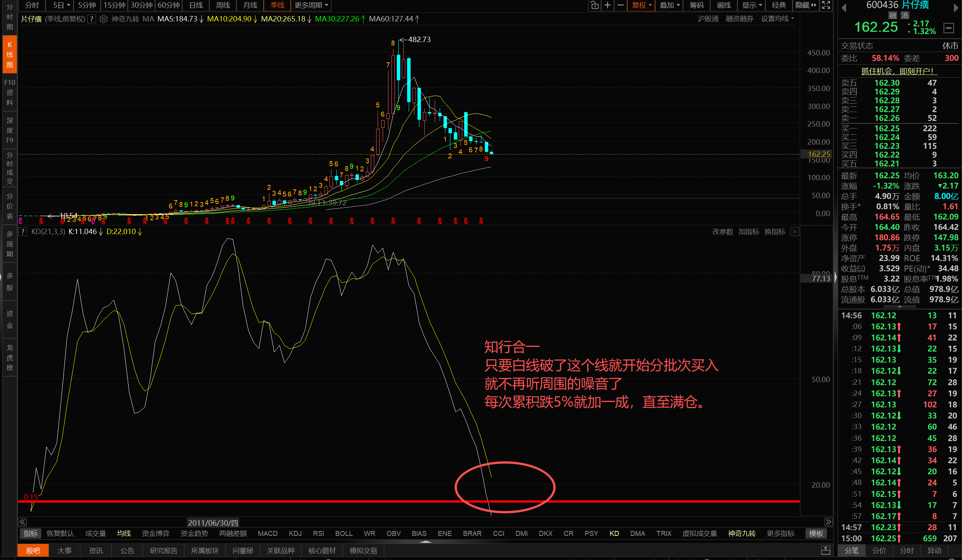The height and width of the screenshot is (560, 962).
Task: Open the gear settings icon beside 神奇九转
Action: [103, 19]
